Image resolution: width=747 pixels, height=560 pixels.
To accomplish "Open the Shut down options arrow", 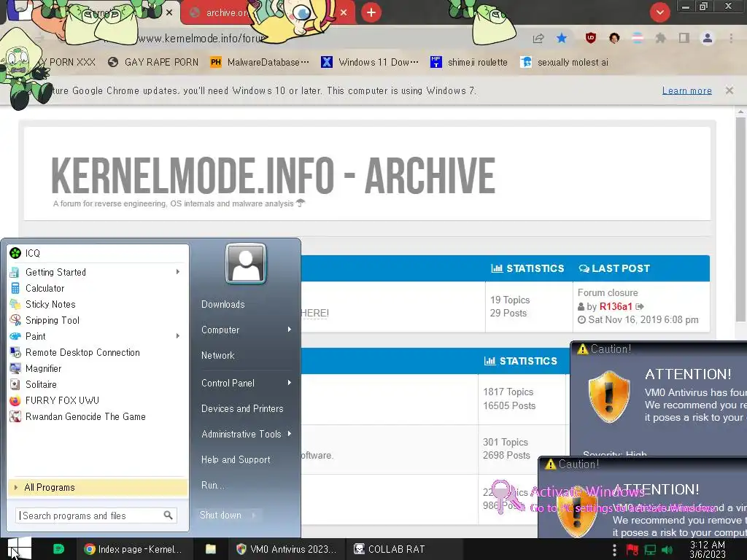I will point(254,516).
